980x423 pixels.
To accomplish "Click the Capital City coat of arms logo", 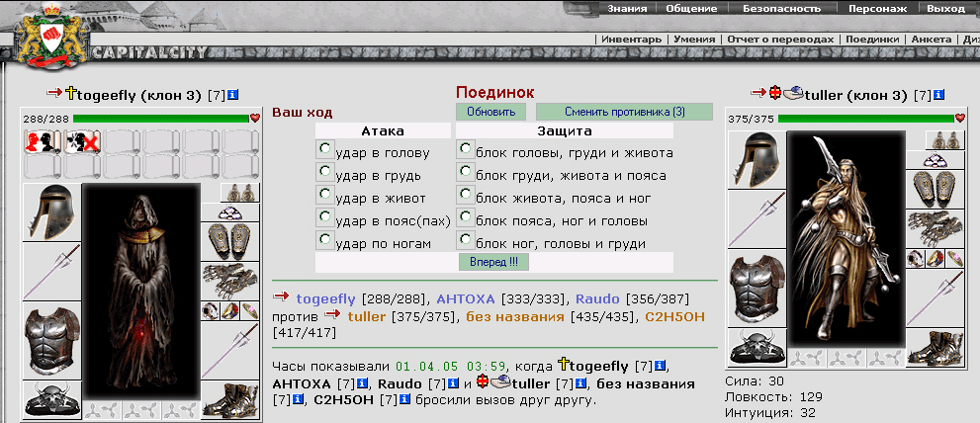I will coord(51,38).
